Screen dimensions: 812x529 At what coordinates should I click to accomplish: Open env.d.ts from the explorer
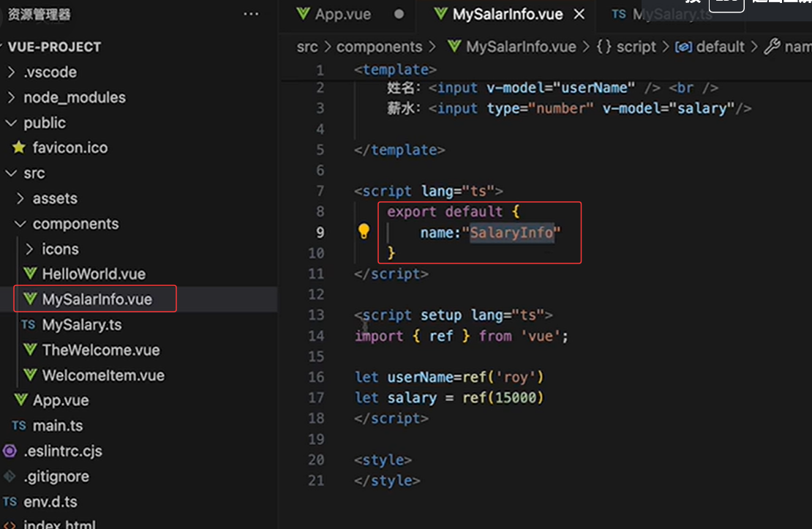(50, 501)
